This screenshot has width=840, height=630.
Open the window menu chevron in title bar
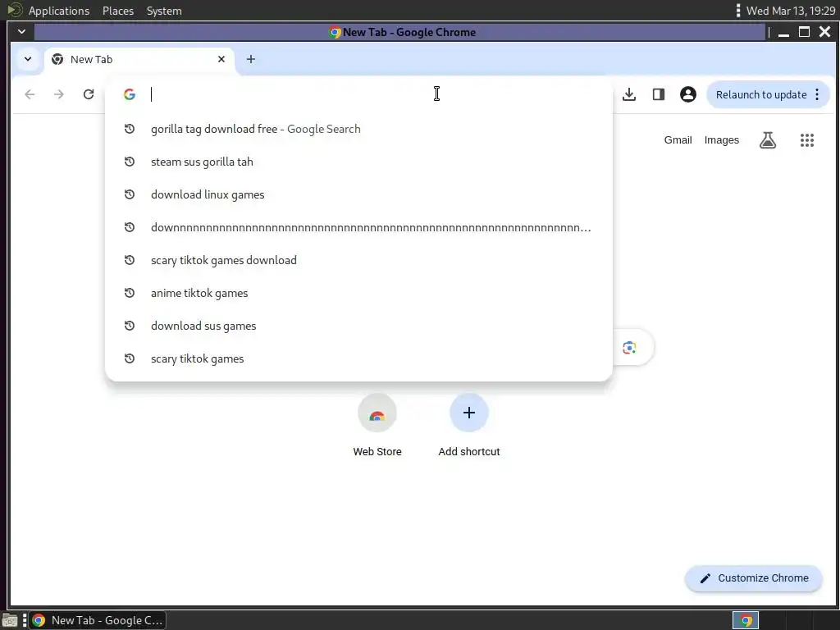pyautogui.click(x=21, y=32)
